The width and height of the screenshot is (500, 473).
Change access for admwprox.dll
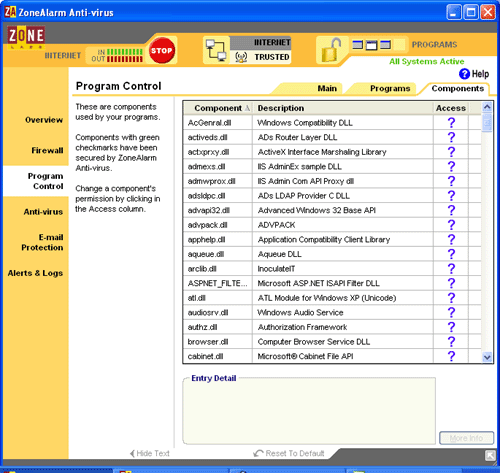click(x=451, y=181)
